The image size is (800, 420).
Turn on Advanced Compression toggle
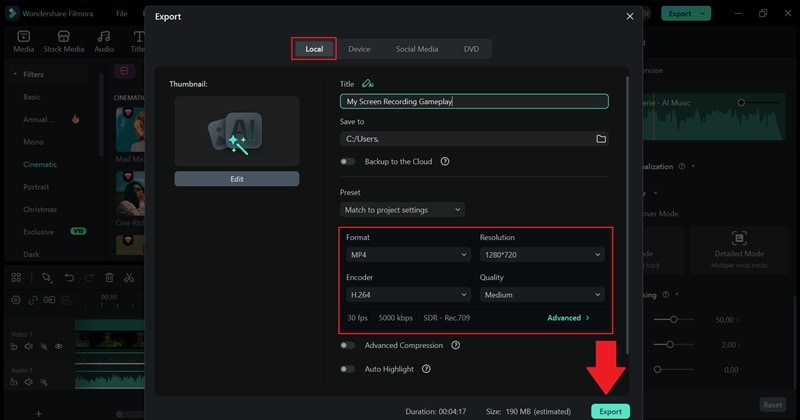click(x=347, y=345)
